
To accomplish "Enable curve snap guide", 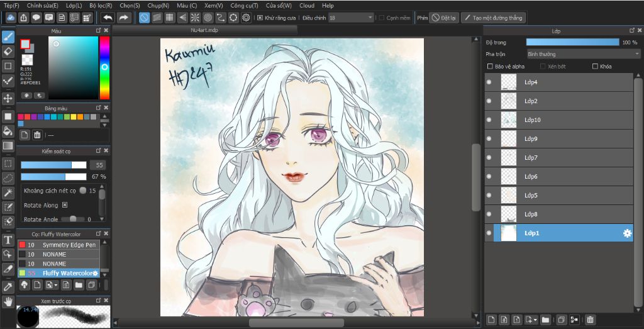I will pos(221,18).
